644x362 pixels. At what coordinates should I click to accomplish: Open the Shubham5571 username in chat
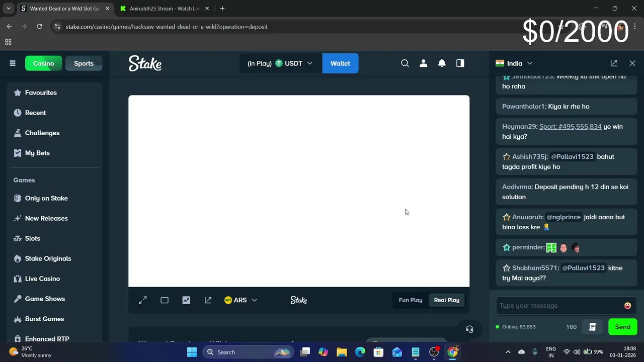pyautogui.click(x=535, y=268)
